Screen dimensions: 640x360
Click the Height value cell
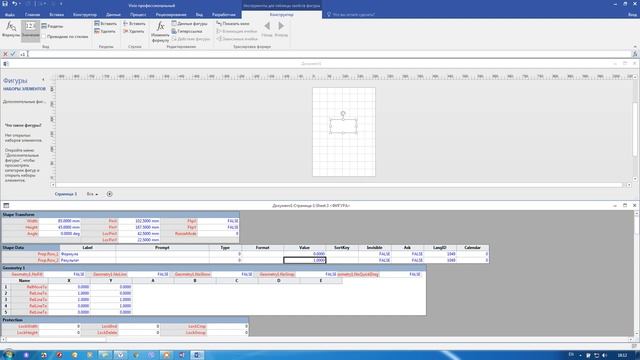point(60,227)
